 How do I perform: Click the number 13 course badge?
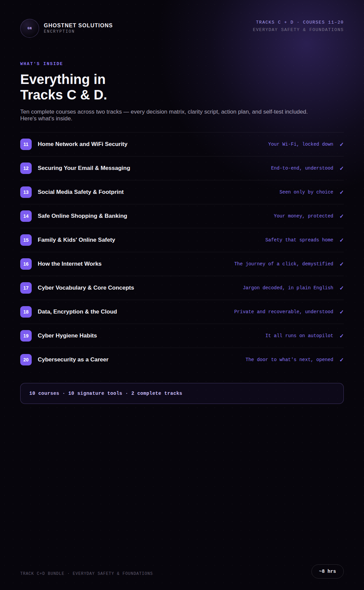[26, 192]
